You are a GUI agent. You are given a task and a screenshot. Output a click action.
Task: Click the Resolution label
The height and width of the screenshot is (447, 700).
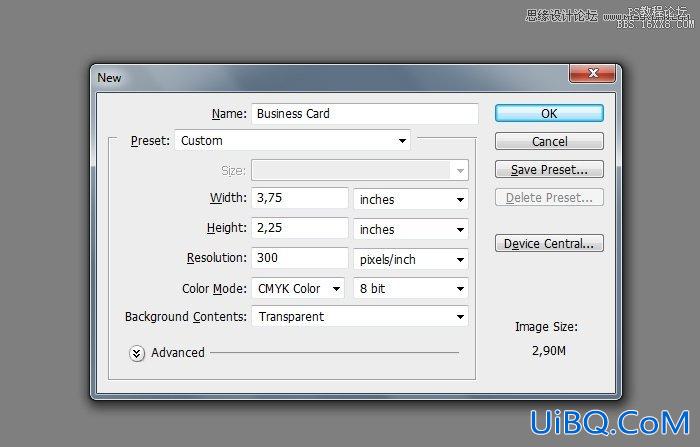[217, 258]
